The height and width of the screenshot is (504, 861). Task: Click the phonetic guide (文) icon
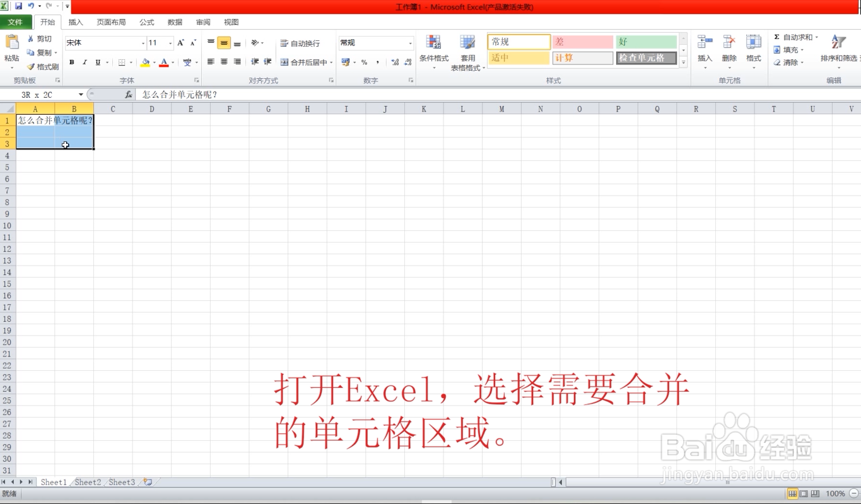pos(187,62)
